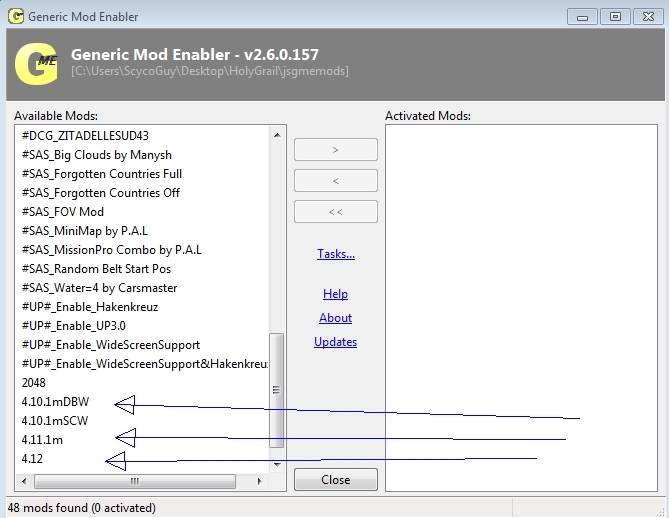This screenshot has width=669, height=518.
Task: Select #SAS_Big Clouds by Manysh
Action: [x=96, y=155]
